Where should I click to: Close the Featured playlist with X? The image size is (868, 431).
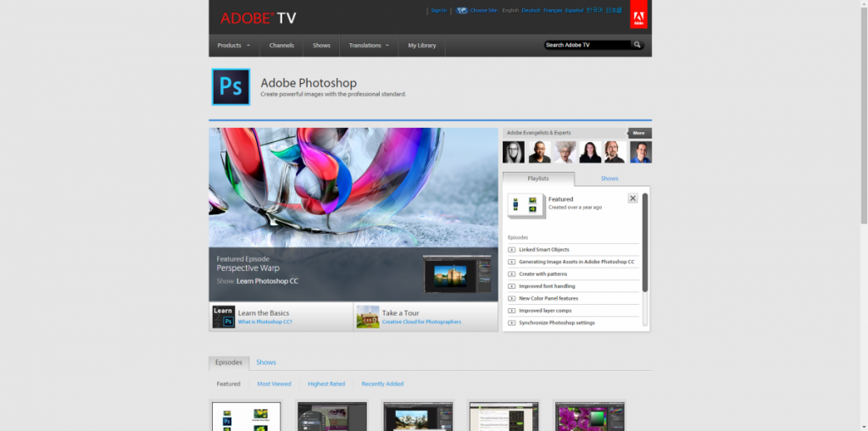(632, 198)
